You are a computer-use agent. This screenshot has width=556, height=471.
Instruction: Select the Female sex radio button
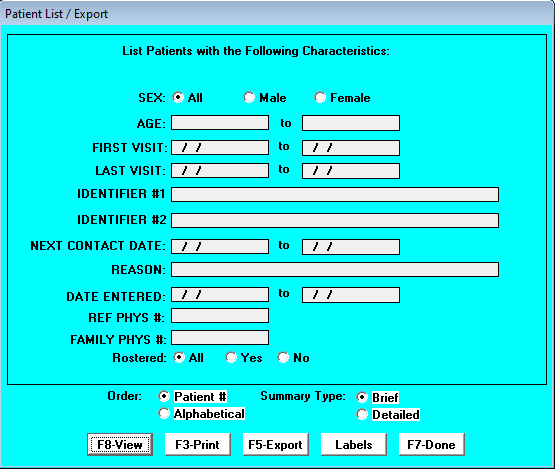coord(320,98)
